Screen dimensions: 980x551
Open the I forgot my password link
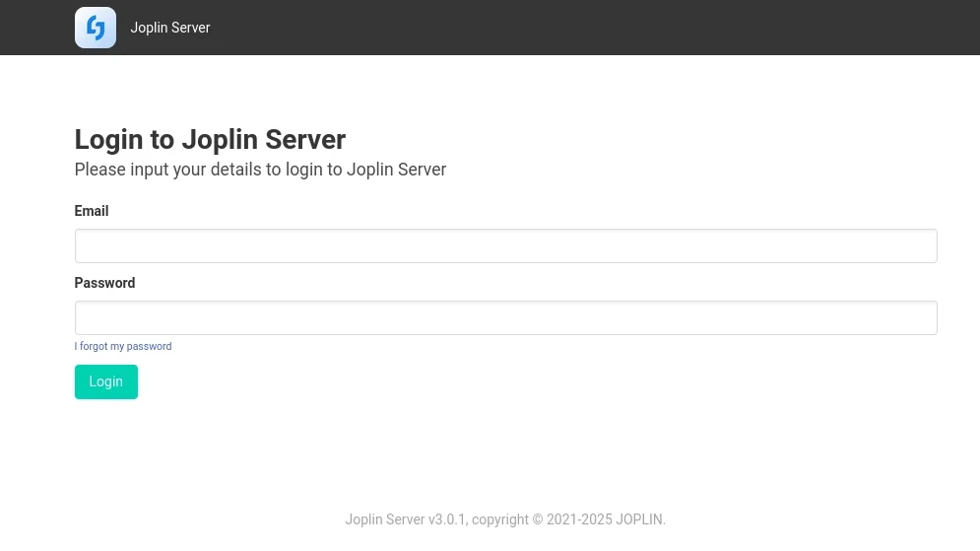(x=123, y=347)
